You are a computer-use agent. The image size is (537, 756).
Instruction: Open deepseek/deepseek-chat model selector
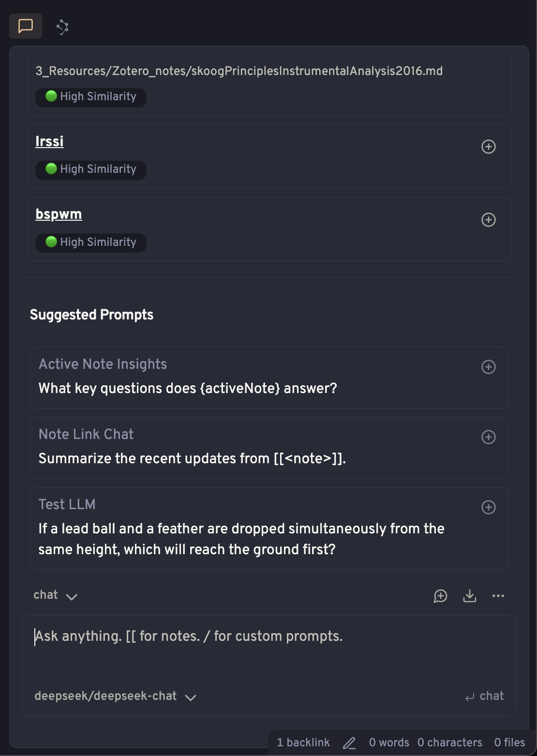pyautogui.click(x=115, y=696)
